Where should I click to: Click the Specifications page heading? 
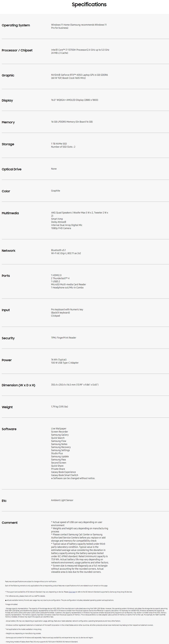(89, 4)
